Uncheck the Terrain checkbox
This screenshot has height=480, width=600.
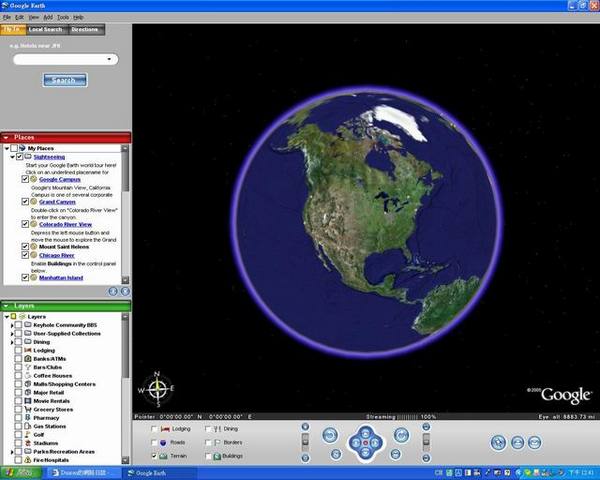[x=154, y=456]
